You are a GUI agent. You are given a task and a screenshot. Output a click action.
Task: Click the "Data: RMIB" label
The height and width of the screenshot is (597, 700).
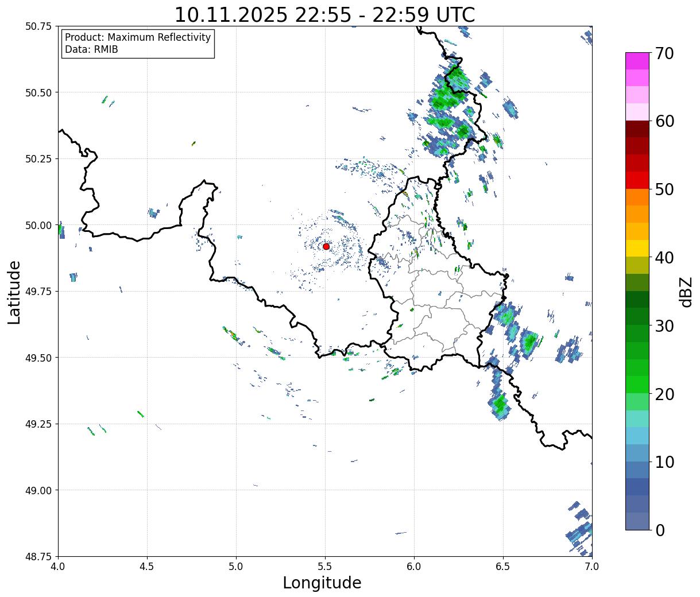point(91,49)
